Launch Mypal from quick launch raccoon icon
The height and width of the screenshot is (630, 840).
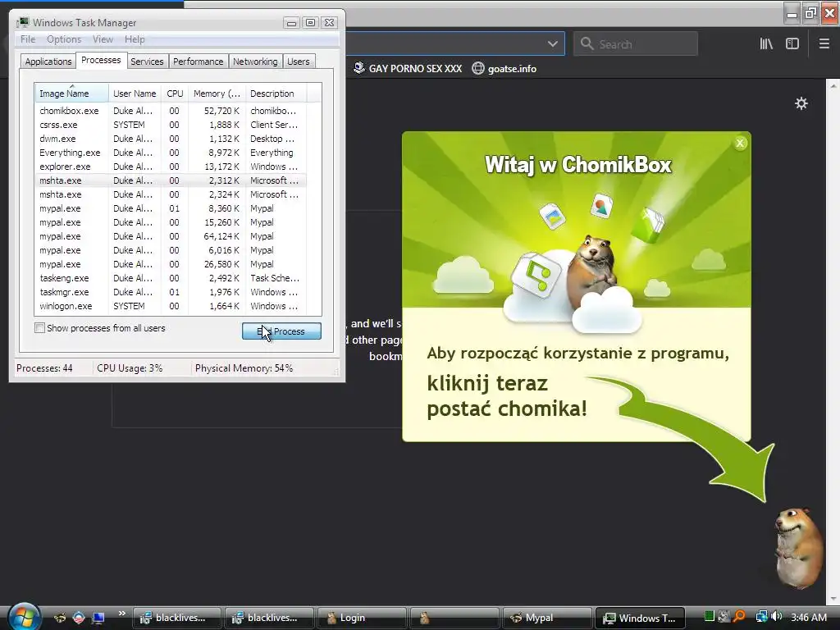pyautogui.click(x=59, y=618)
